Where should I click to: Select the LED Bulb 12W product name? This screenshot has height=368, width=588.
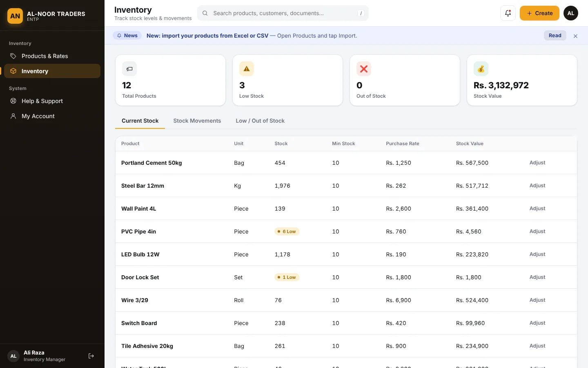pos(140,254)
